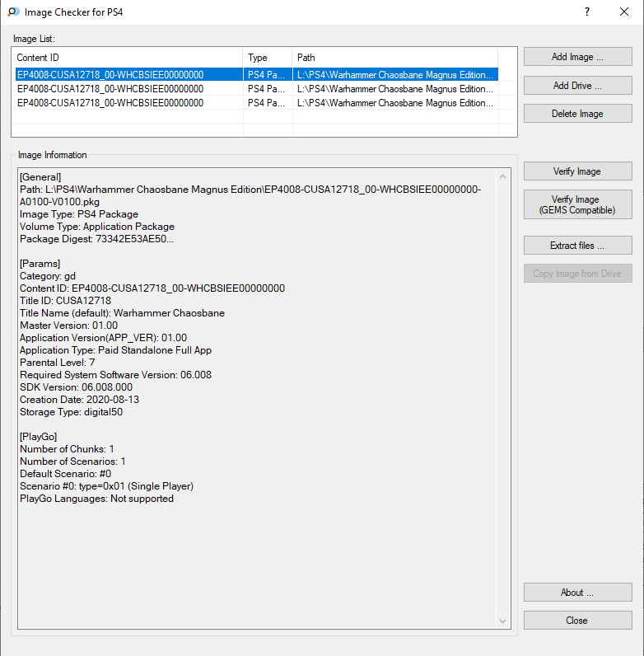
Task: Click the [PlayGo] section heading
Action: click(x=38, y=436)
